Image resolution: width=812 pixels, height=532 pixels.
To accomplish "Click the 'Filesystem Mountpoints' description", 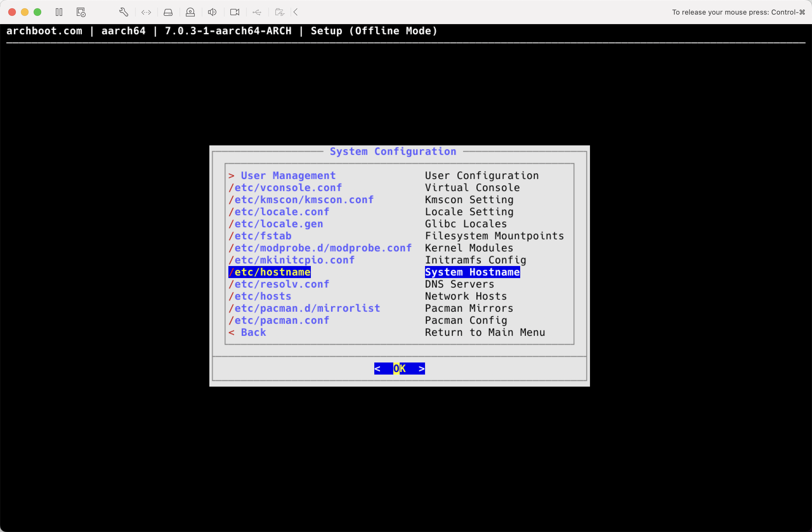I will [494, 236].
